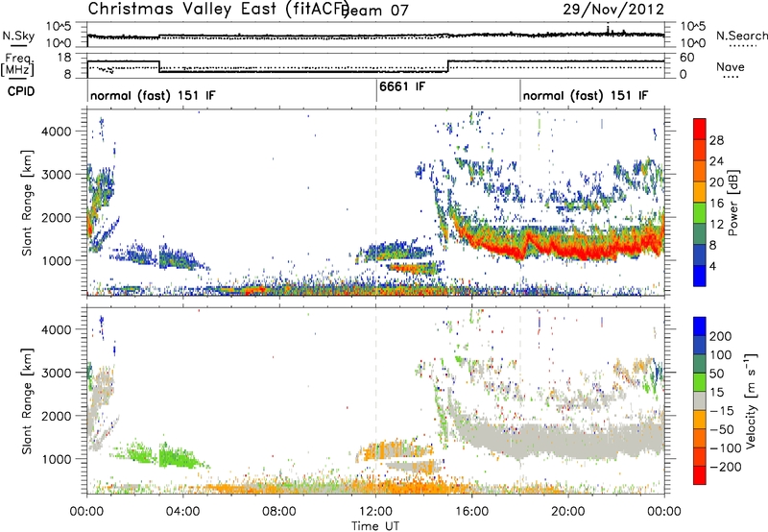Click the date '29/Nov/2012'

613,9
